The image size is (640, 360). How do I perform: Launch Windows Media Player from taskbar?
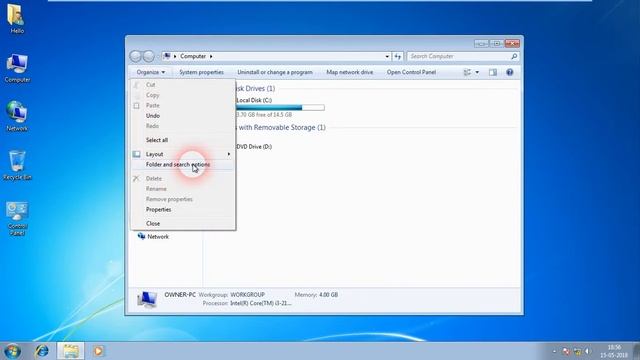point(98,351)
